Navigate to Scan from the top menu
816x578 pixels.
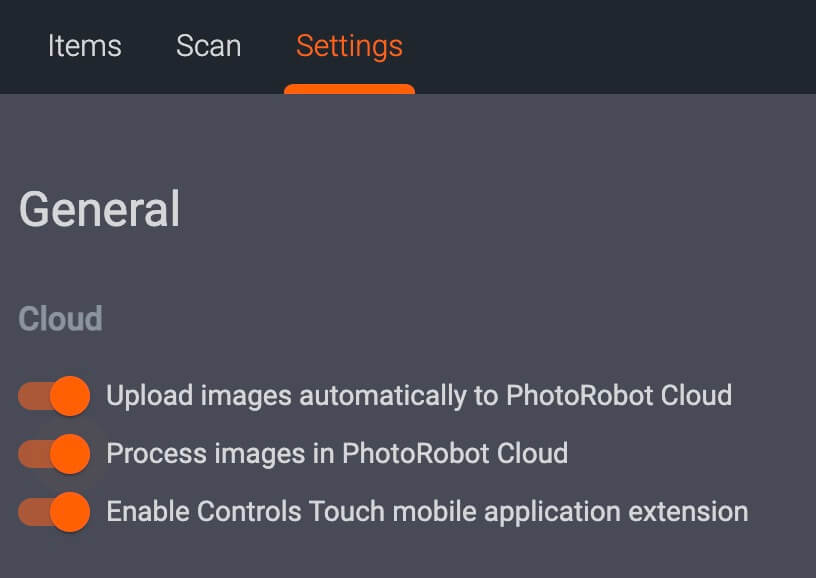[x=209, y=46]
